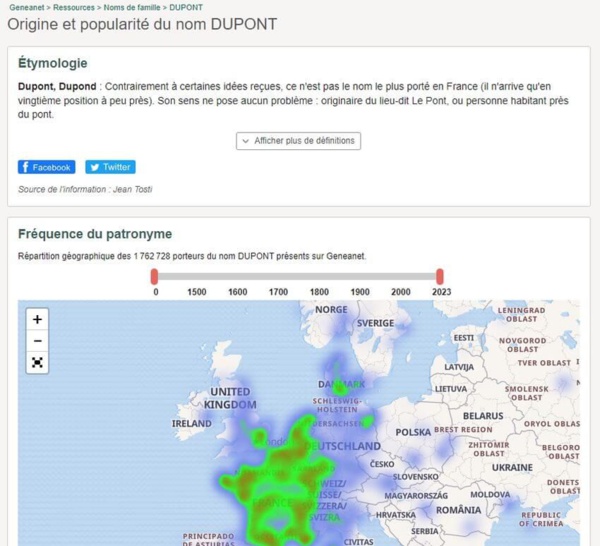The image size is (600, 546).
Task: Zoom in on the map
Action: [37, 320]
